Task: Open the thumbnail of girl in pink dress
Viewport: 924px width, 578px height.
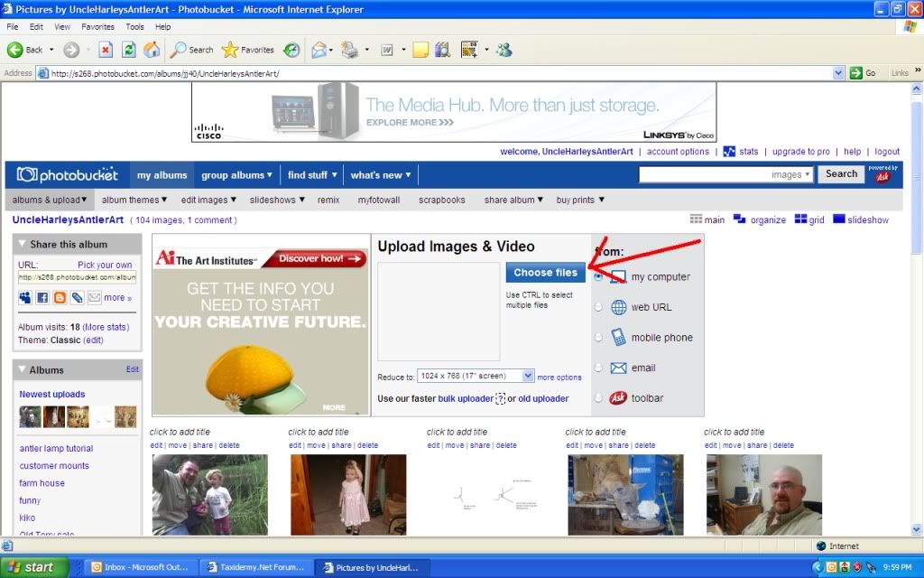Action: click(x=348, y=494)
